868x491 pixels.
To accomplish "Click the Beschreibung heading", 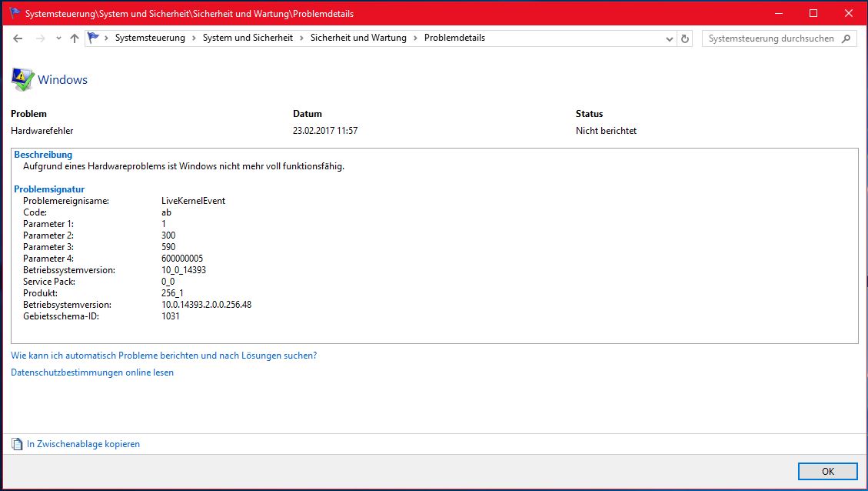I will [43, 155].
